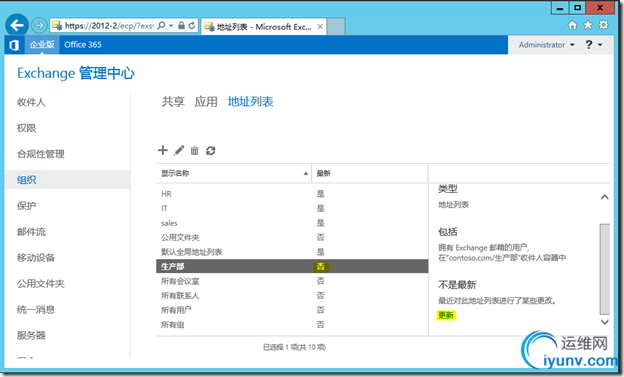Switch to Office 365 tab
Viewport: 624px width, 377px height.
pos(83,45)
